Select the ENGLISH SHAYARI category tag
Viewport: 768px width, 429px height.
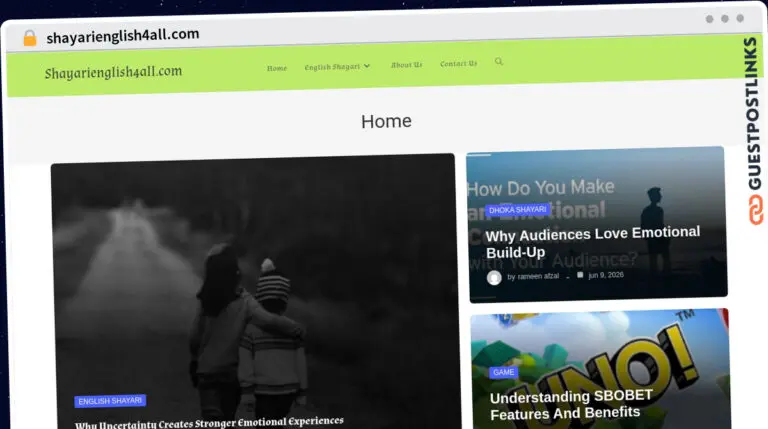coord(110,401)
